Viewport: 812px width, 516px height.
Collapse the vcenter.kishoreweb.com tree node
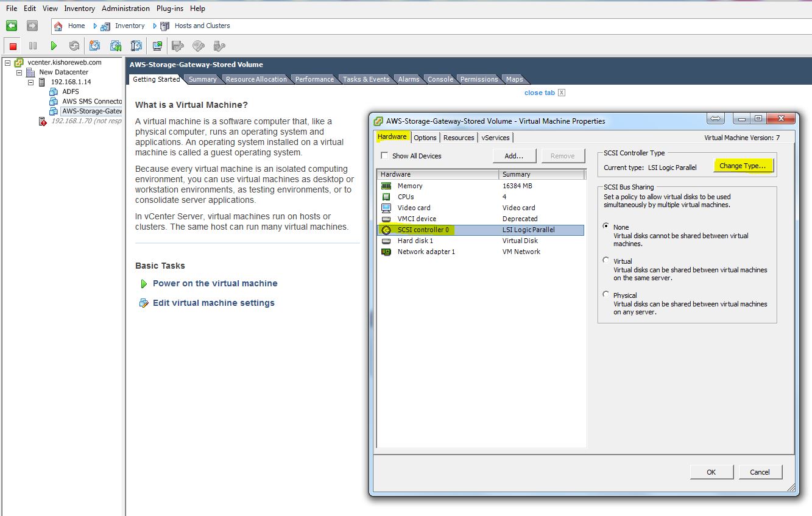pos(7,62)
